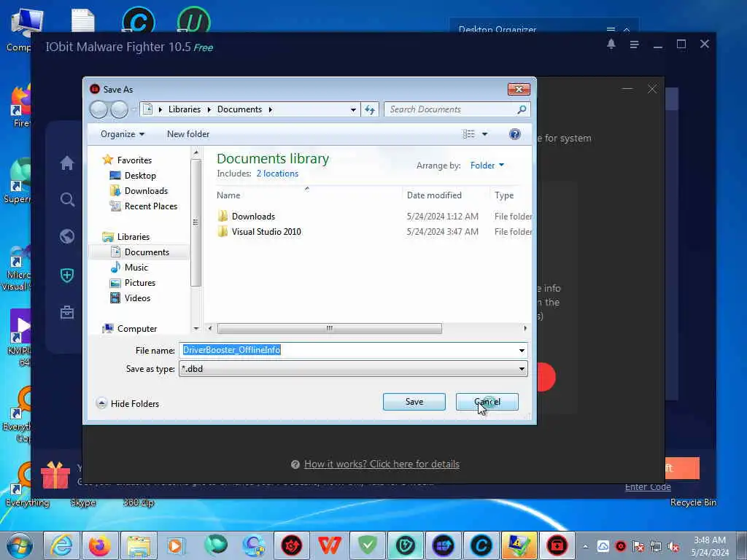Open the view options dropdown arrow
Image resolution: width=747 pixels, height=560 pixels.
(x=484, y=134)
